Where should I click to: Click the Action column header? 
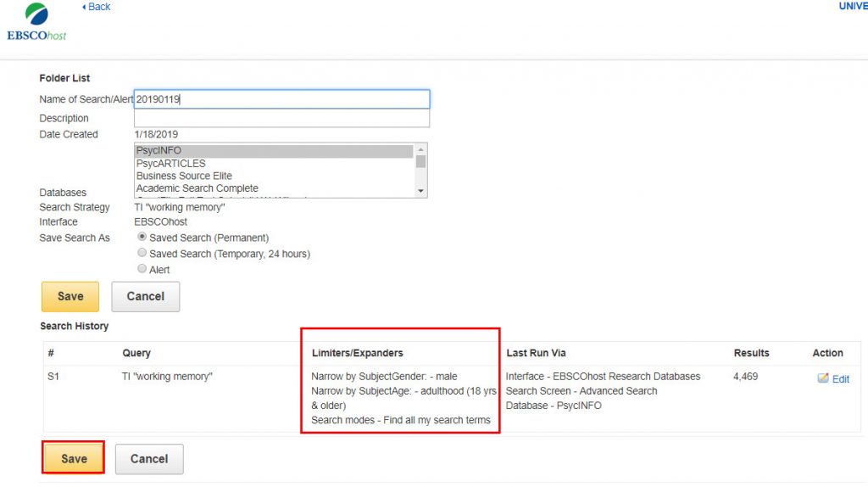827,353
